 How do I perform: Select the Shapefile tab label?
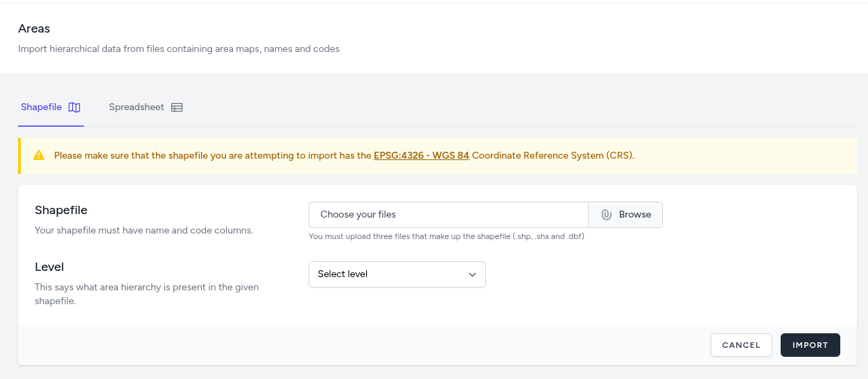41,107
